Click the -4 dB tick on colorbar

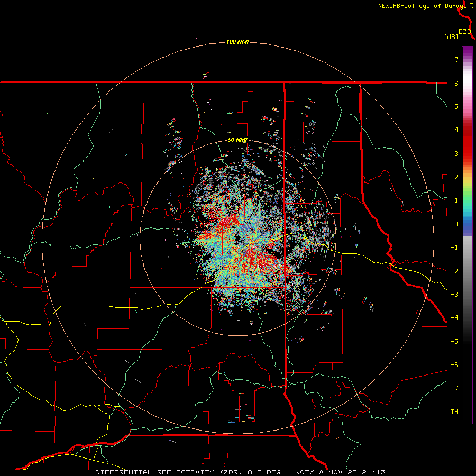pos(454,318)
